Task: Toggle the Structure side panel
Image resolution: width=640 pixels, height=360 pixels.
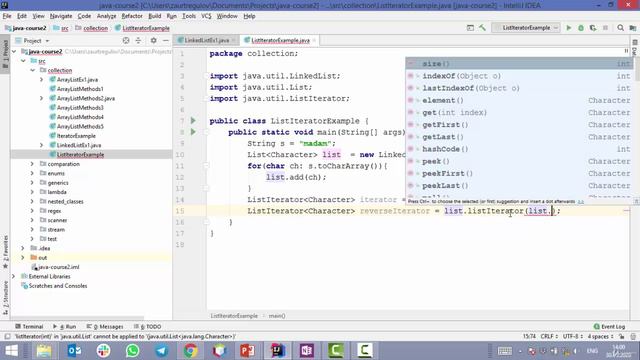Action: point(5,298)
